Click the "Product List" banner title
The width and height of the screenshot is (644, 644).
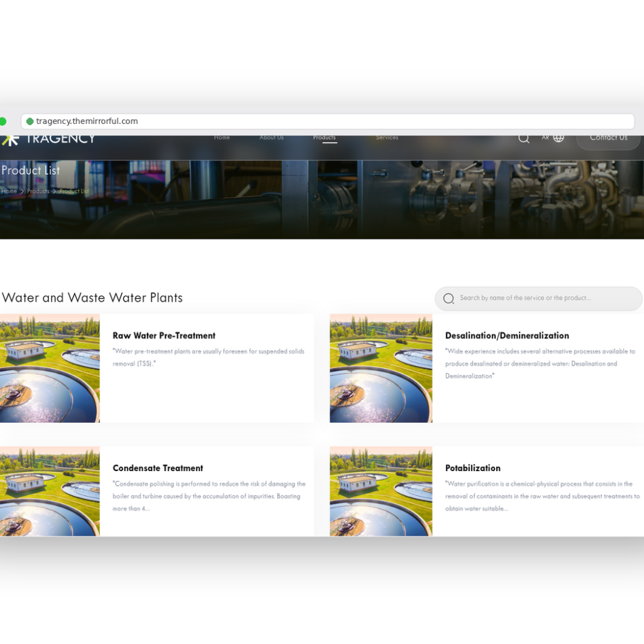[31, 170]
